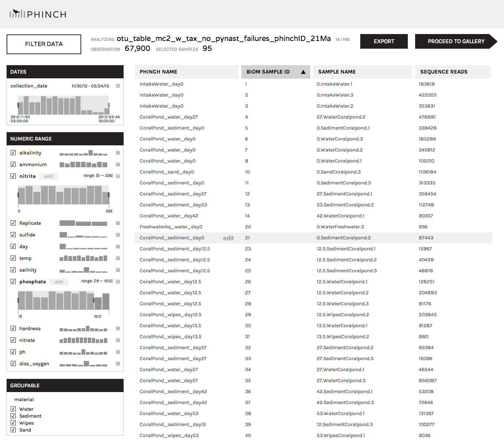Screen dimensions: 504x440
Task: Uncheck the sulfide checkbox
Action: (13, 235)
